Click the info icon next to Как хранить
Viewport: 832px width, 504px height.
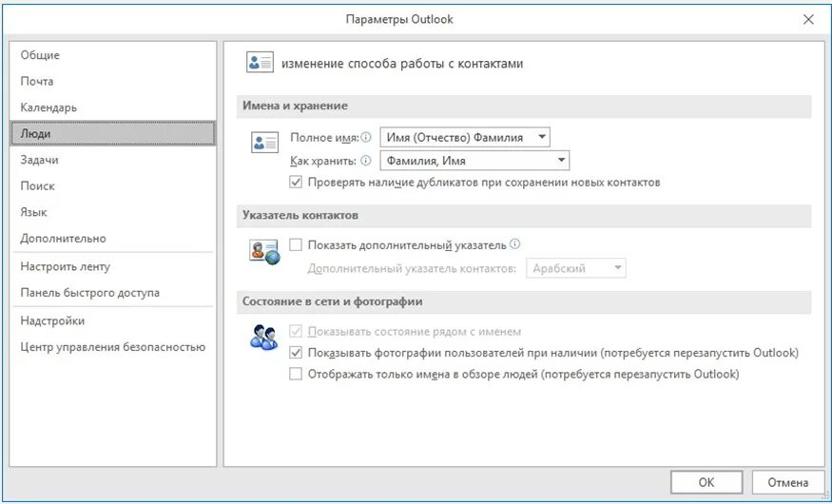click(366, 160)
